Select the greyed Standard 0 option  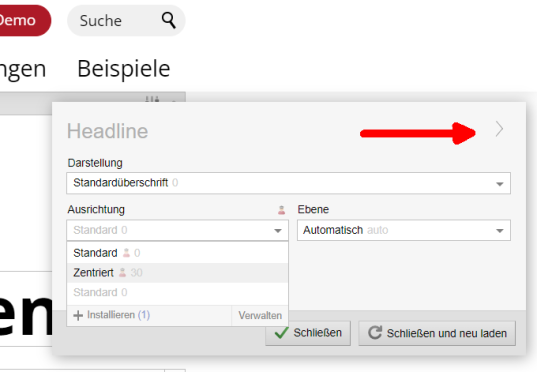[x=177, y=293]
